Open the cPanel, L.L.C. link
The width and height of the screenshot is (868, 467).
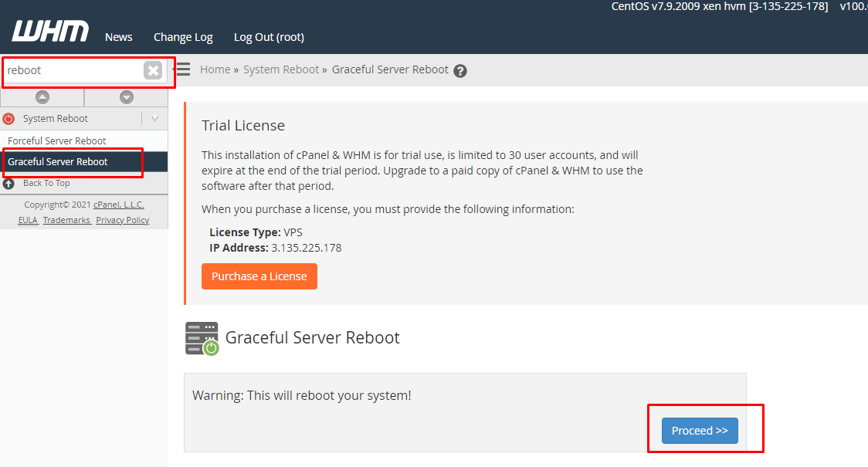118,205
